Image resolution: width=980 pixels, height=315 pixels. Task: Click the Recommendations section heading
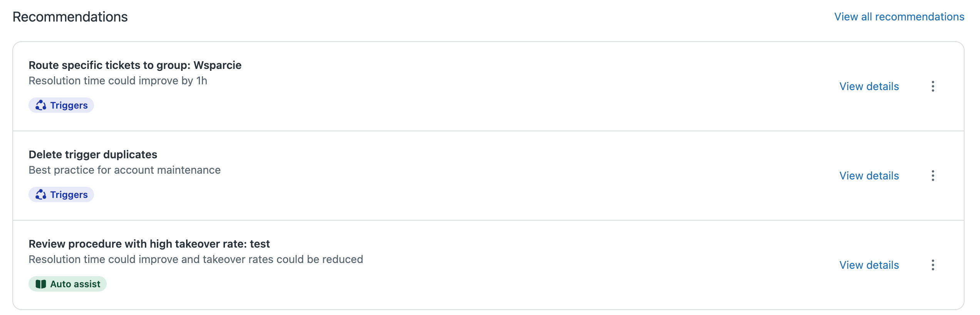70,17
